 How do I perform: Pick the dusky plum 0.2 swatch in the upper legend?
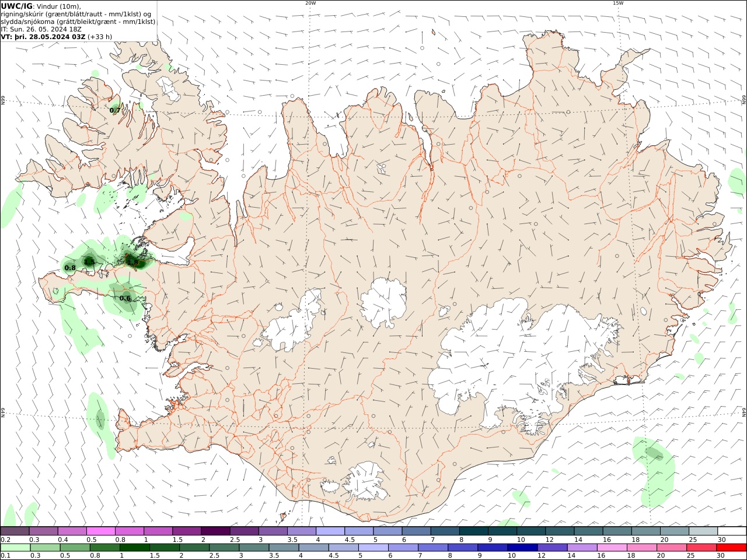click(x=15, y=531)
